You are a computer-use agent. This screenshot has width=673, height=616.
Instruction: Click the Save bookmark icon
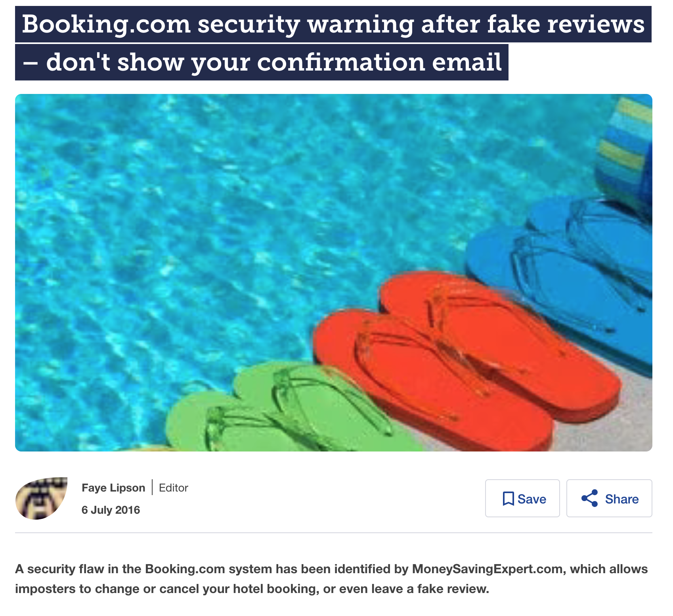508,499
